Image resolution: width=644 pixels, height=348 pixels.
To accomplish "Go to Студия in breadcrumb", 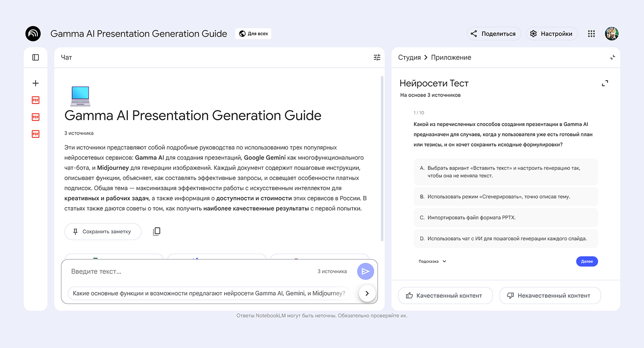I will [x=409, y=58].
